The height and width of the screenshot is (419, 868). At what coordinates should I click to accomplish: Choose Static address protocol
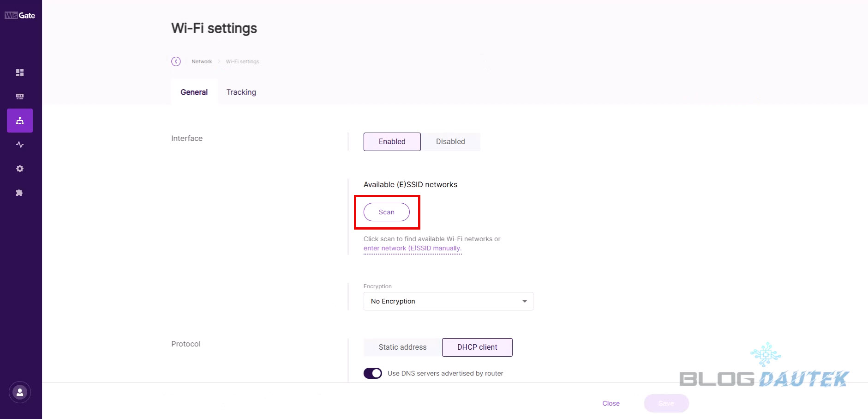[x=402, y=347]
